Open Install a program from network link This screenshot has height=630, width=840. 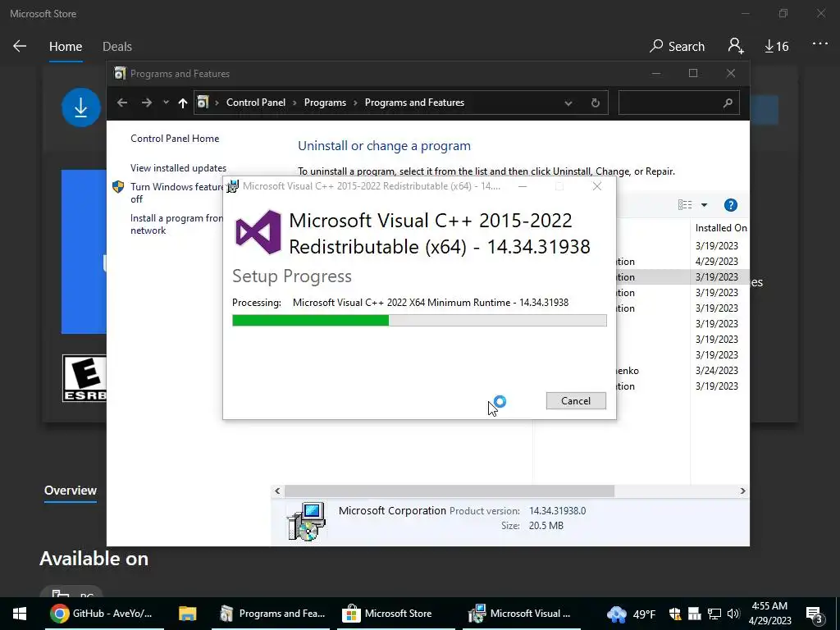[x=176, y=224]
